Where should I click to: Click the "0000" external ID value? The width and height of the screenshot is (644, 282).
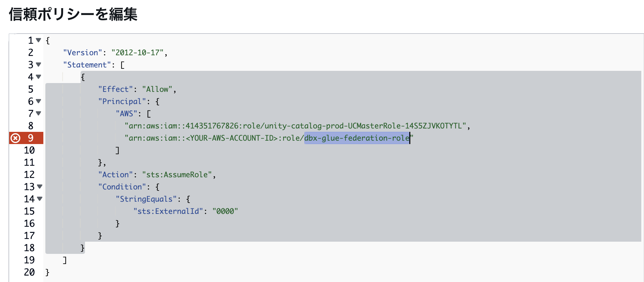click(x=225, y=211)
